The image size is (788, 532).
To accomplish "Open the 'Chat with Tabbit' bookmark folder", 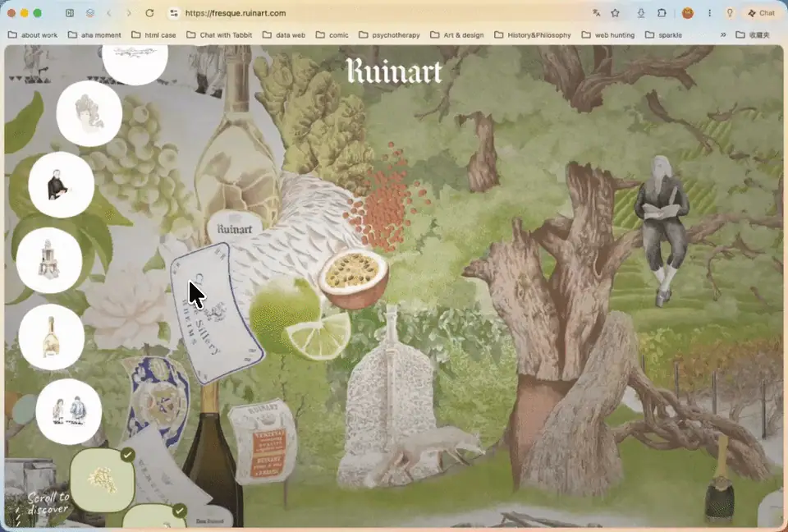I will pos(219,34).
